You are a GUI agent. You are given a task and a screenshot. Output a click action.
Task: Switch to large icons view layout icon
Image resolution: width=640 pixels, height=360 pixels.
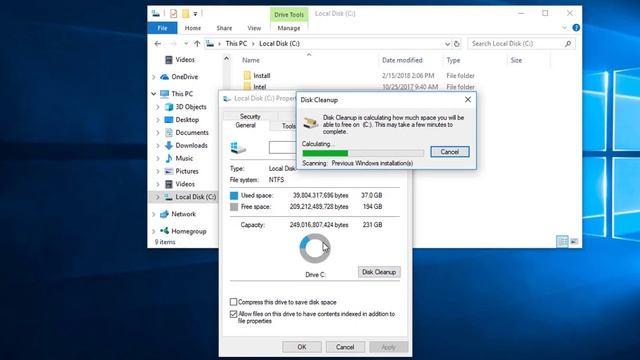[x=574, y=241]
